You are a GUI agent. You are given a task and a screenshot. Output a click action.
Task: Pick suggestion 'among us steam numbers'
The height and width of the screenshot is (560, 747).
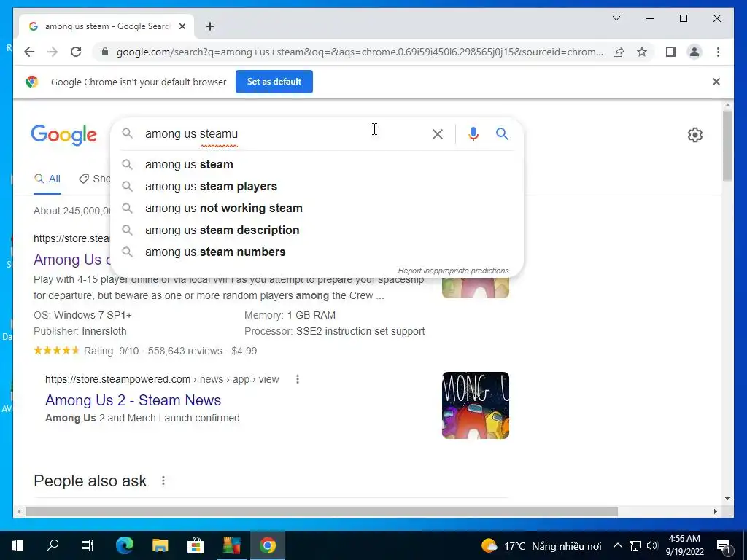click(317, 252)
